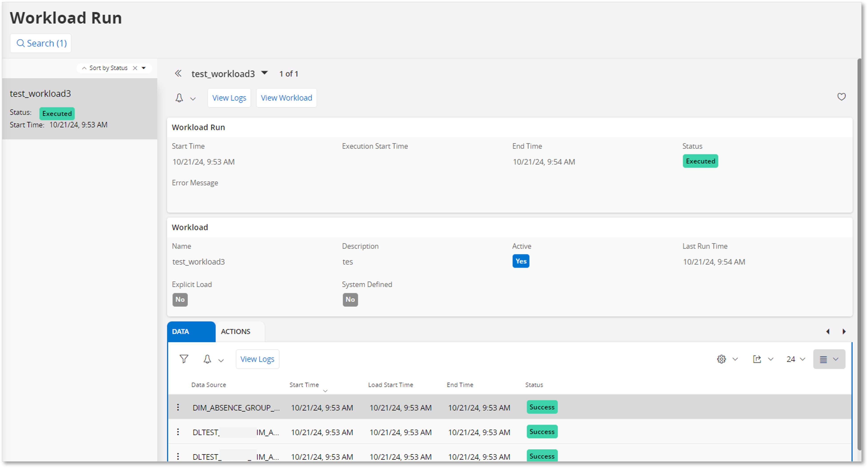This screenshot has height=468, width=868.
Task: Open the settings gear on the data toolbar
Action: (721, 359)
